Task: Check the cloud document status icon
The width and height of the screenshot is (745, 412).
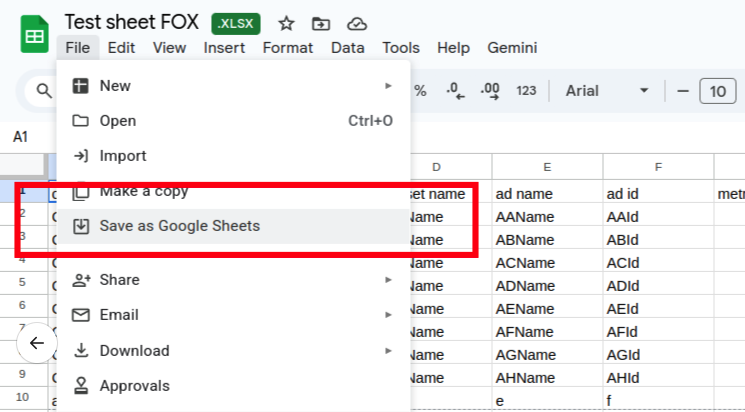Action: (x=356, y=23)
